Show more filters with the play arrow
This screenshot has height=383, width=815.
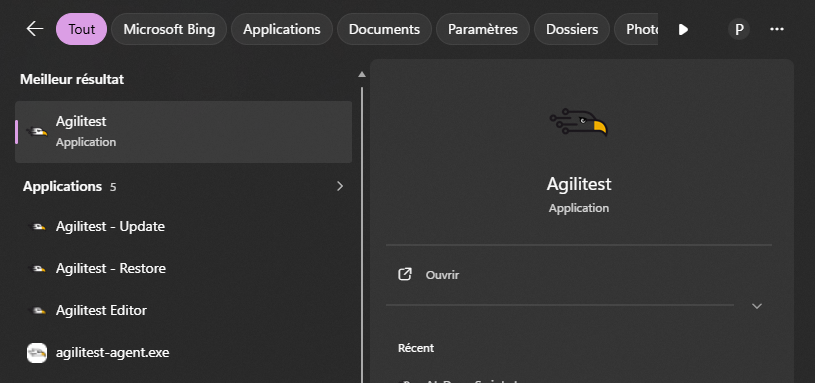[x=683, y=30]
